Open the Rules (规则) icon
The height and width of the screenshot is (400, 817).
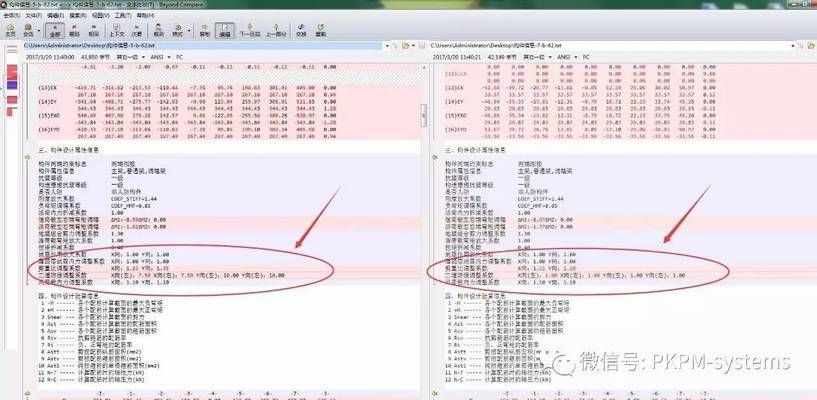[158, 30]
